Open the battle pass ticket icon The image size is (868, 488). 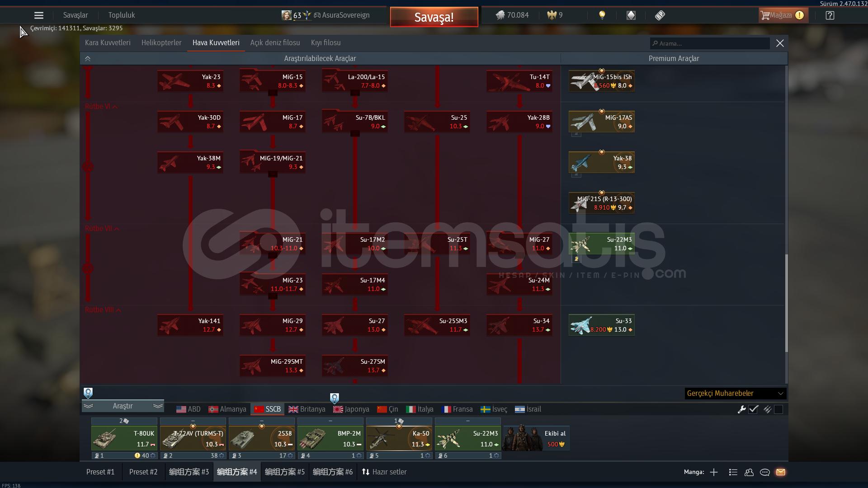660,15
